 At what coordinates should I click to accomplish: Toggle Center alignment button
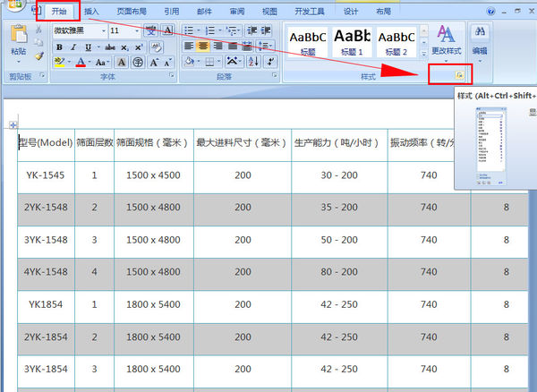click(x=203, y=46)
